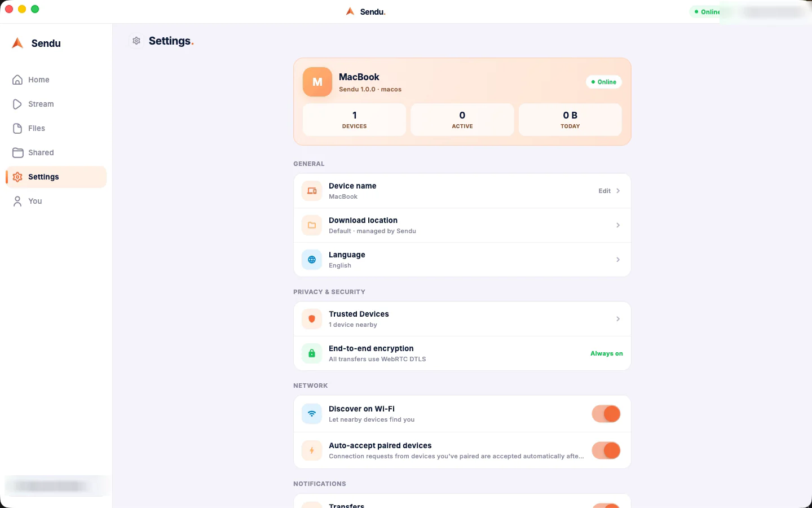The width and height of the screenshot is (812, 508).
Task: Open Trusted Devices chevron
Action: tap(618, 319)
